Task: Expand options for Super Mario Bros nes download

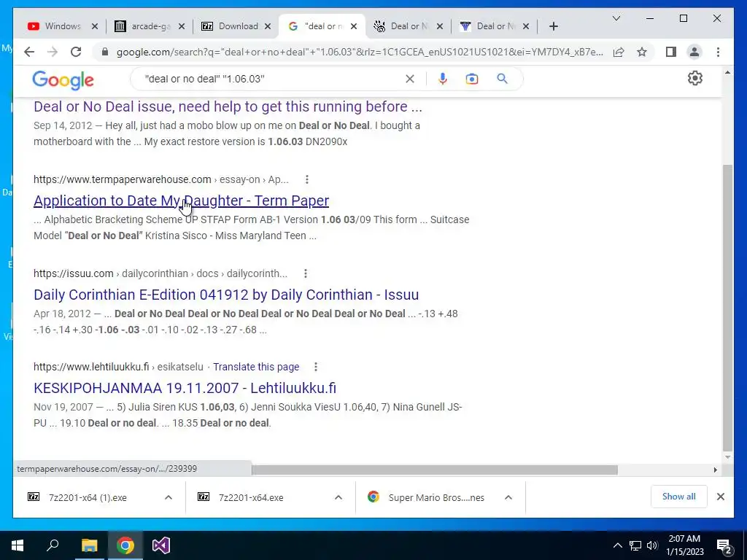Action: (508, 497)
